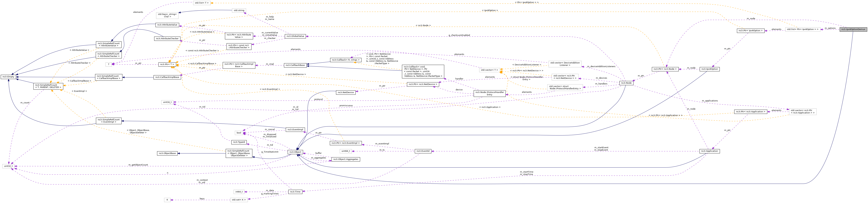The height and width of the screenshot is (203, 868).
Task: Click the m_options edge label
Action: coord(830,28)
